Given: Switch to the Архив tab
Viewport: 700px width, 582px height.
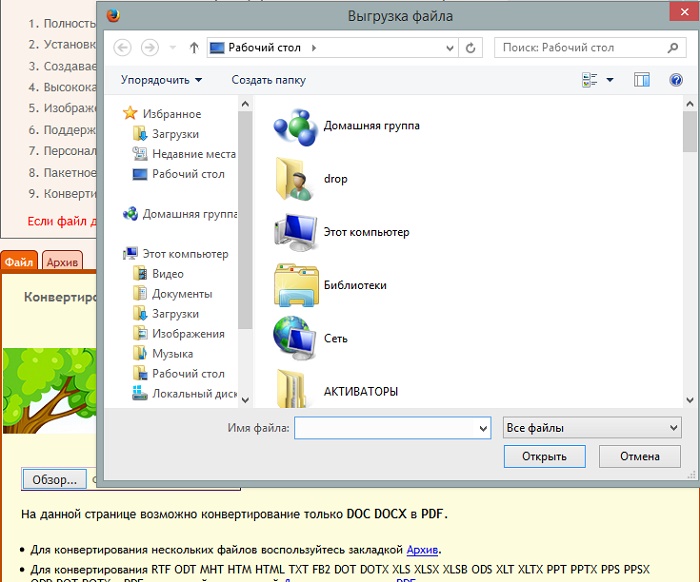Looking at the screenshot, I should 63,262.
